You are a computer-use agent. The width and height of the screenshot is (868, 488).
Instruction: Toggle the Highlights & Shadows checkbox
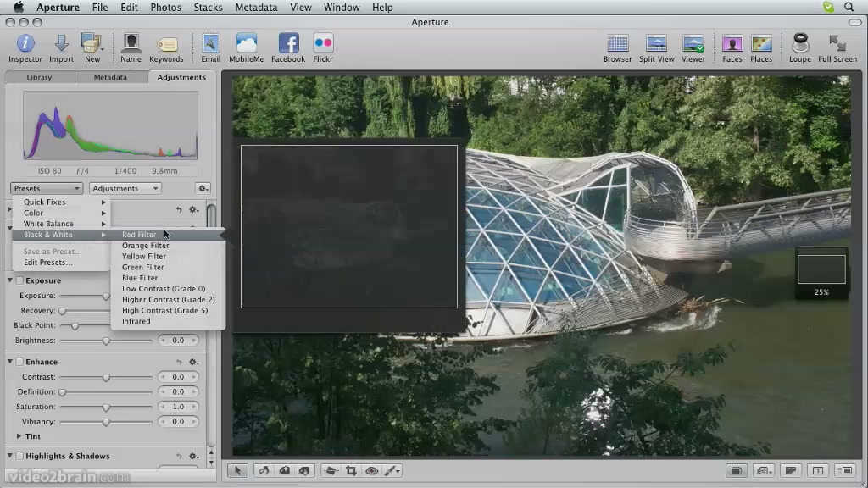[x=19, y=456]
